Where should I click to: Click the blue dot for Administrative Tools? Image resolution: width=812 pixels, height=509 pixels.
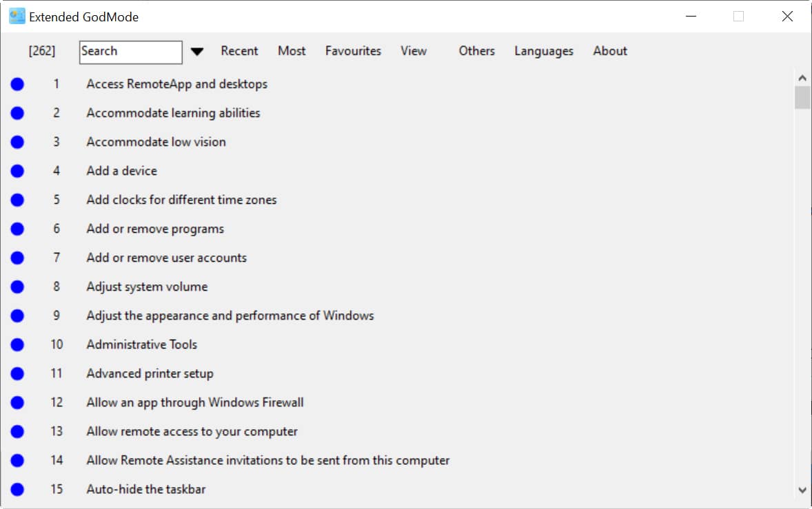(x=17, y=344)
